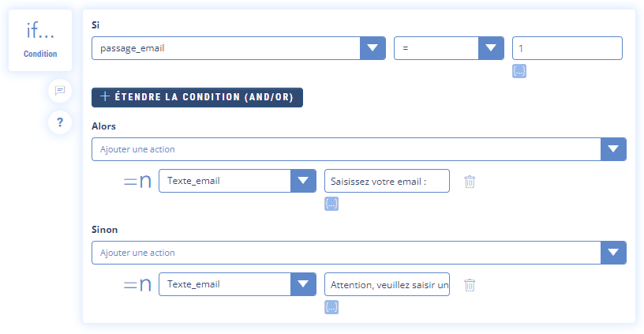Click the question mark help icon
Screen dimensions: 644x334
tap(60, 122)
